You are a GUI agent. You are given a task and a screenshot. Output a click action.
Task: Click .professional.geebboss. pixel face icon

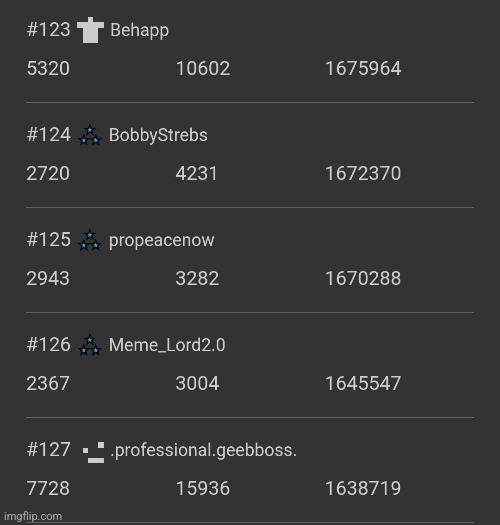(93, 452)
